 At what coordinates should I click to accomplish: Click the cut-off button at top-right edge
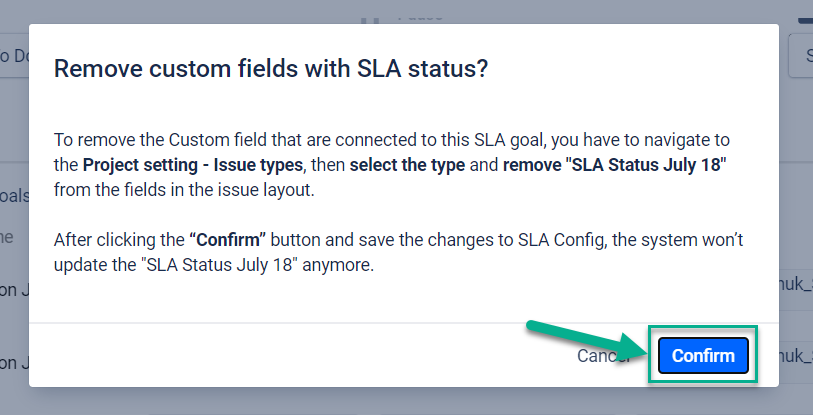(800, 56)
